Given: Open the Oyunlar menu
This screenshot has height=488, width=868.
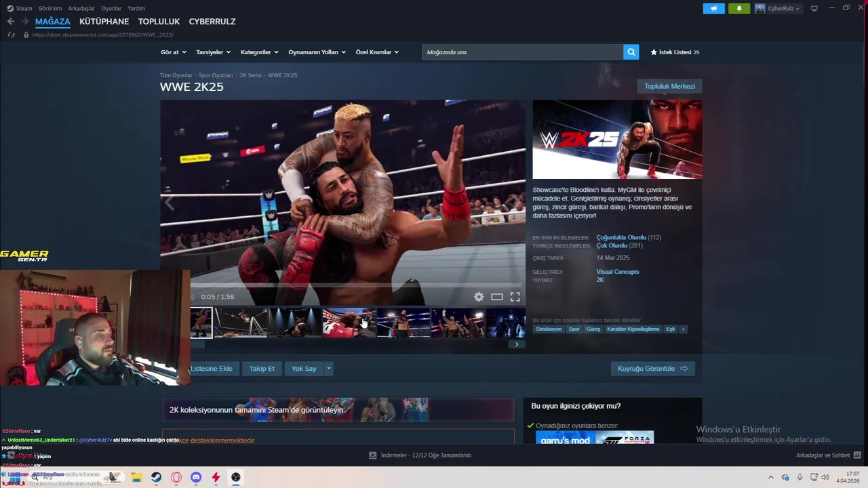Looking at the screenshot, I should (x=111, y=8).
